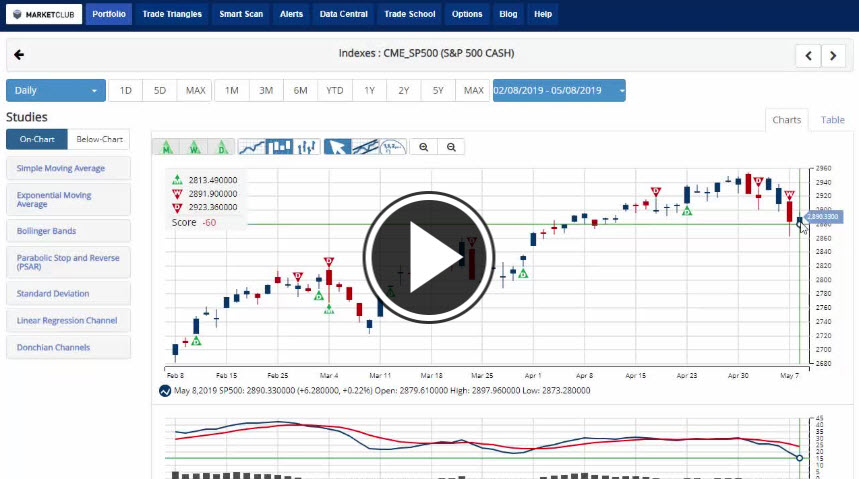Click the 2813.490000 monthly triangle value
This screenshot has width=859, height=479.
click(x=213, y=180)
